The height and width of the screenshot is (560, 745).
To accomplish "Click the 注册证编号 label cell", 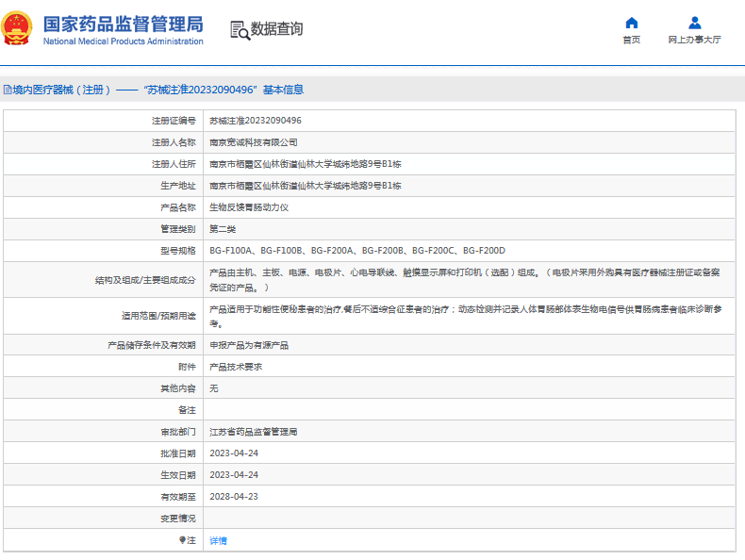I will tap(103, 121).
